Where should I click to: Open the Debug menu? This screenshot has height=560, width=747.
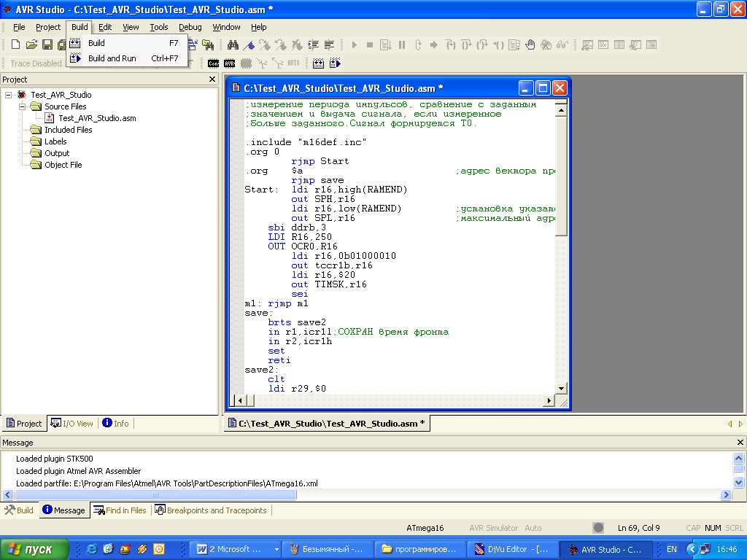[x=190, y=27]
